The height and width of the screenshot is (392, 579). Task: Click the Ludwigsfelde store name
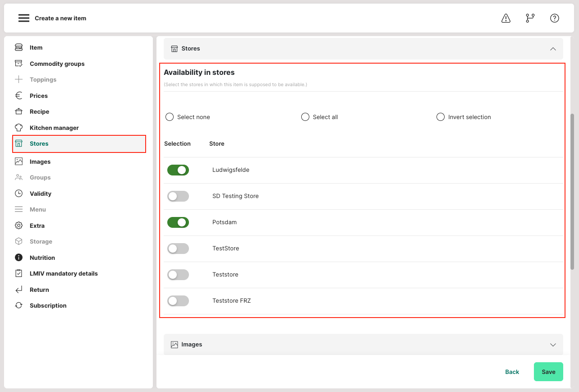click(x=231, y=170)
